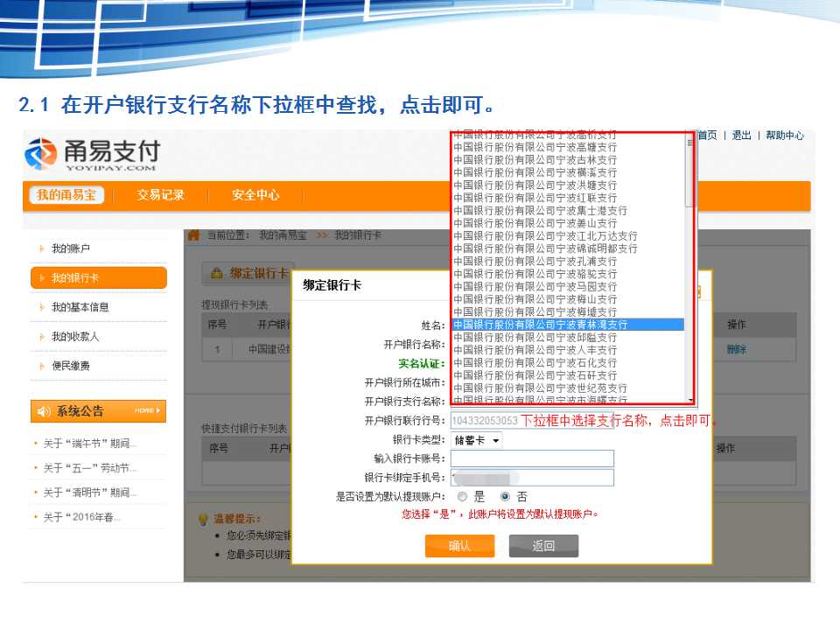Open the 关于“2016年春 announcement

[x=81, y=517]
